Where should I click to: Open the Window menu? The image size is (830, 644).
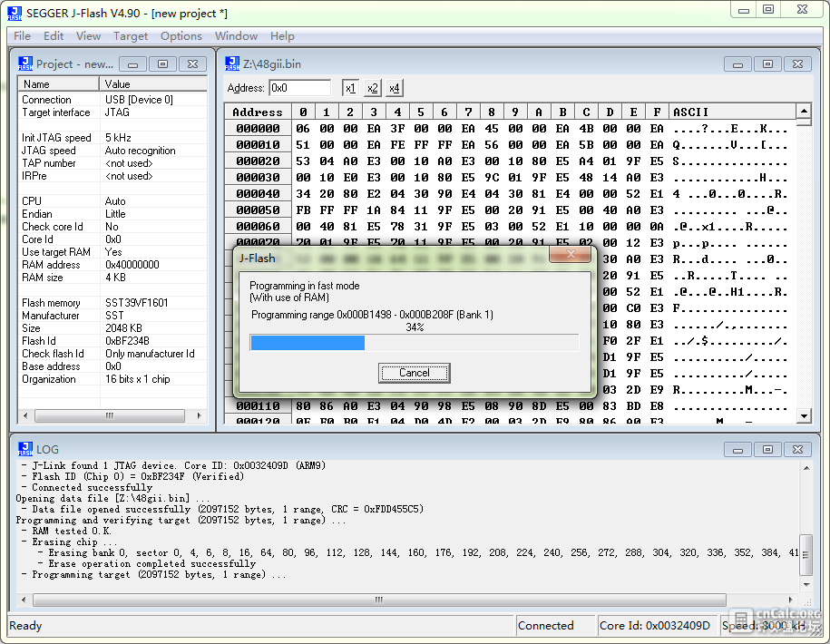click(236, 36)
